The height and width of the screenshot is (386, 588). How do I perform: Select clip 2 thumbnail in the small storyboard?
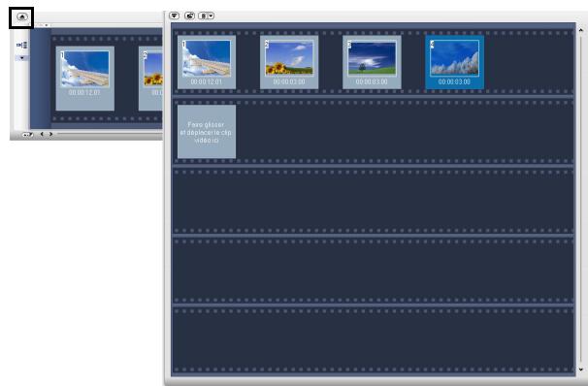[150, 79]
